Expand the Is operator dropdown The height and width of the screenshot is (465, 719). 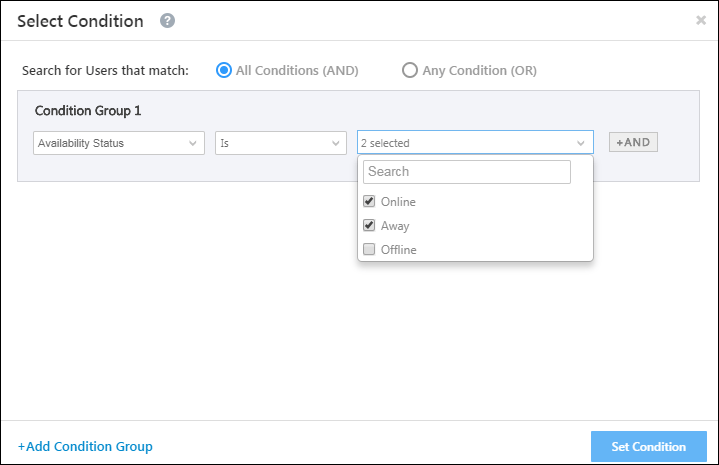pos(280,143)
